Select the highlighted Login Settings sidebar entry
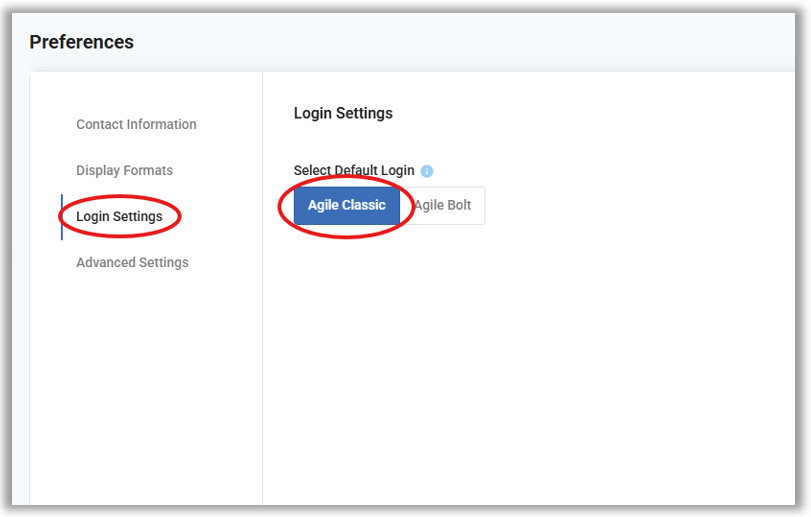Screen dimensions: 811x517 (x=119, y=216)
